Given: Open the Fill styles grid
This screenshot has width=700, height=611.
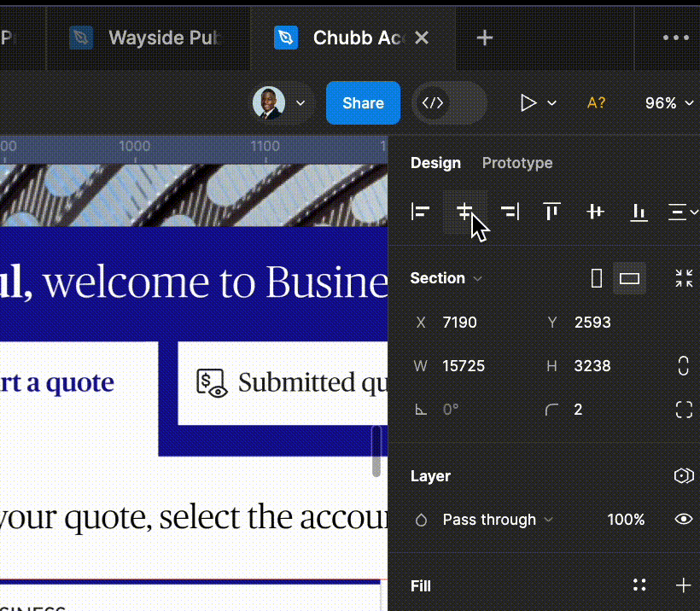Looking at the screenshot, I should (639, 585).
